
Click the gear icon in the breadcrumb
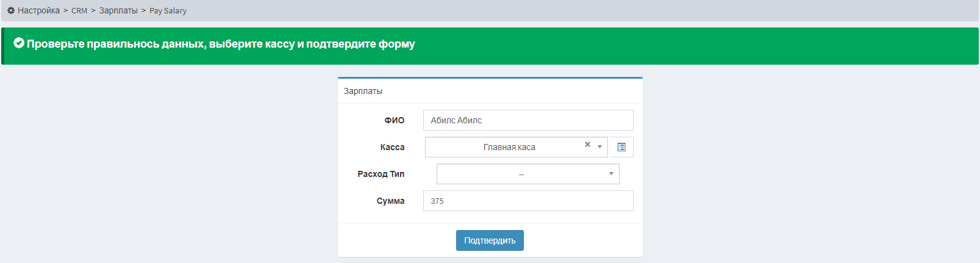click(x=11, y=10)
